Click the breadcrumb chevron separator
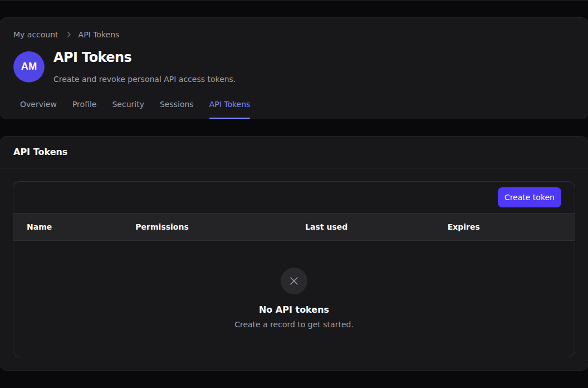The image size is (588, 388). click(x=68, y=35)
